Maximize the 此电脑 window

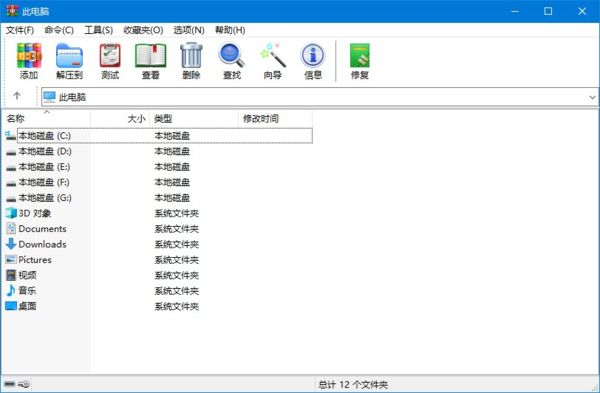[548, 11]
